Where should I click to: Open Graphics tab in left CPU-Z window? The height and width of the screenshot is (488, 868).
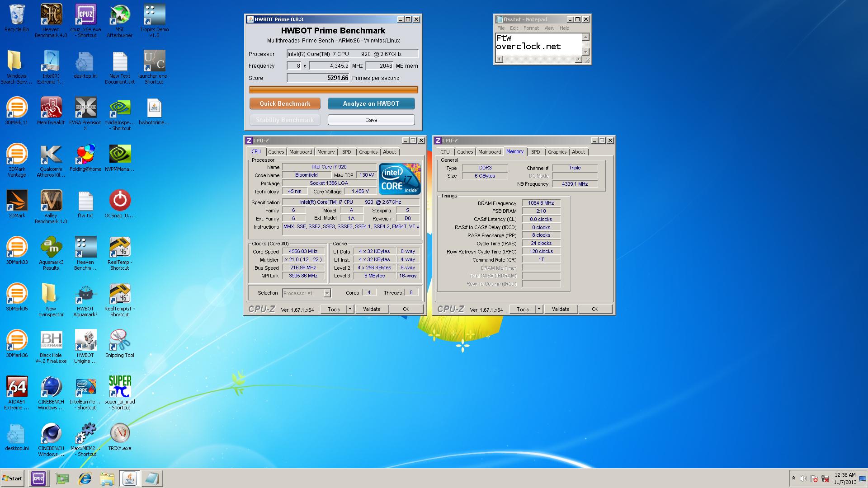tap(368, 152)
